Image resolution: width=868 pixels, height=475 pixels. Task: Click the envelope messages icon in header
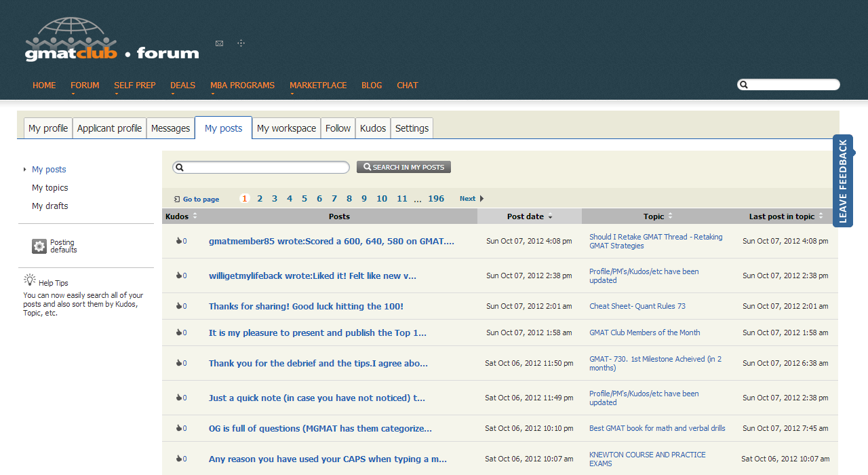pos(219,43)
